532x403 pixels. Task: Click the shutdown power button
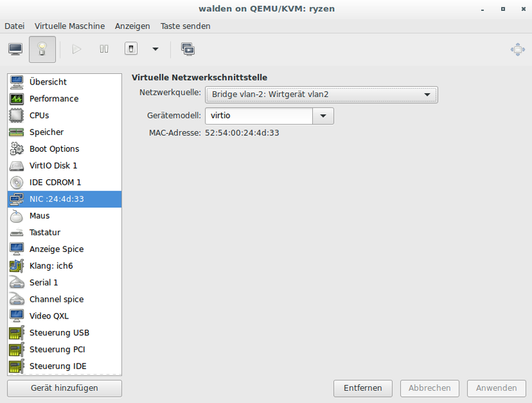coord(132,49)
